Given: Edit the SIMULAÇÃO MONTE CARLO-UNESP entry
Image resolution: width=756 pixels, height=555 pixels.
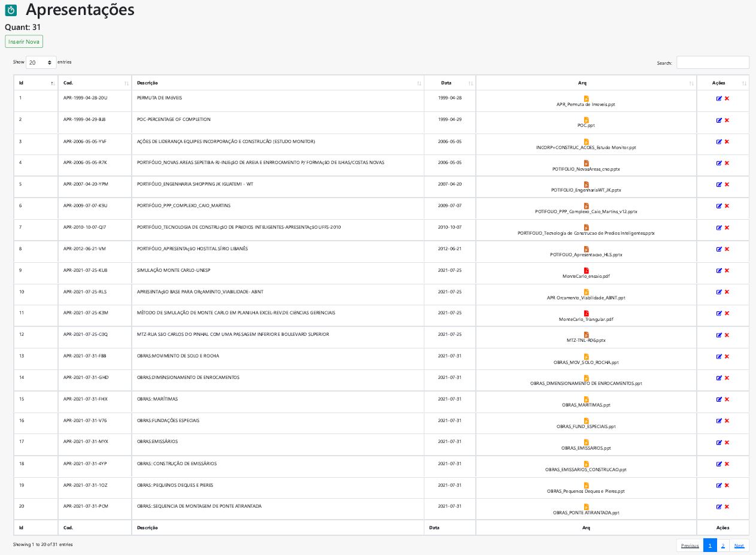Looking at the screenshot, I should [719, 271].
